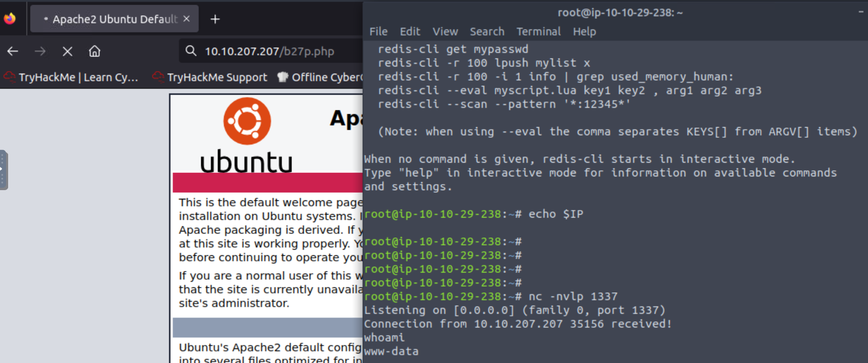Open the Terminal menu in the menu bar
Screen dimensions: 868x363
538,32
